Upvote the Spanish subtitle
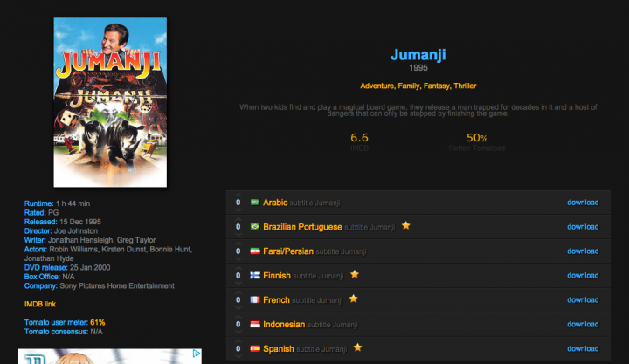The width and height of the screenshot is (629, 364). point(238,341)
